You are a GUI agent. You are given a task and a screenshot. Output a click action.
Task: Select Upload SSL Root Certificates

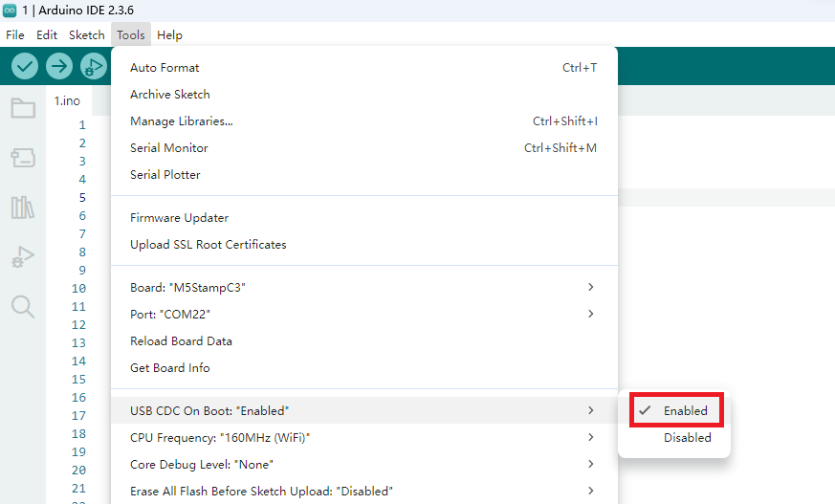(364, 244)
